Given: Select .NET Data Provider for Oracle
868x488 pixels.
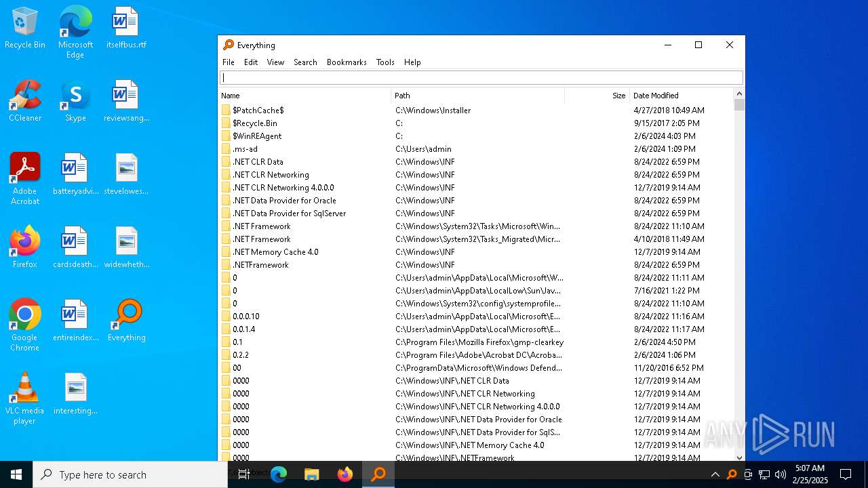Looking at the screenshot, I should point(476,200).
